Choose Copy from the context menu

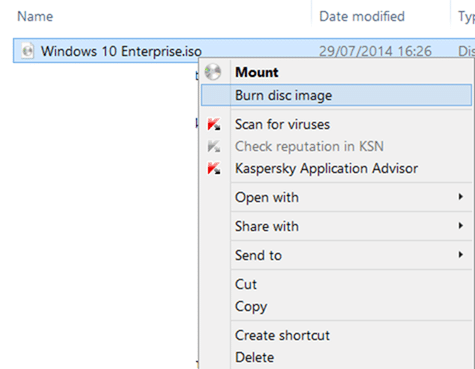336,306
